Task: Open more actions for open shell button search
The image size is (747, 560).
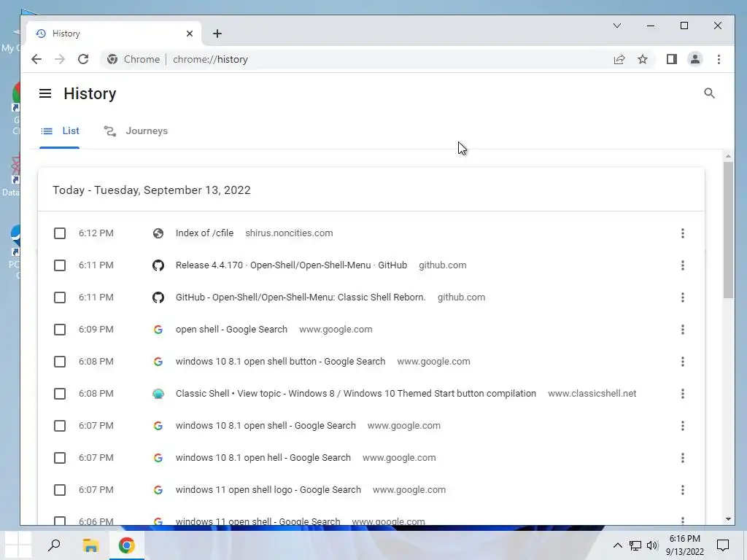Action: (683, 362)
